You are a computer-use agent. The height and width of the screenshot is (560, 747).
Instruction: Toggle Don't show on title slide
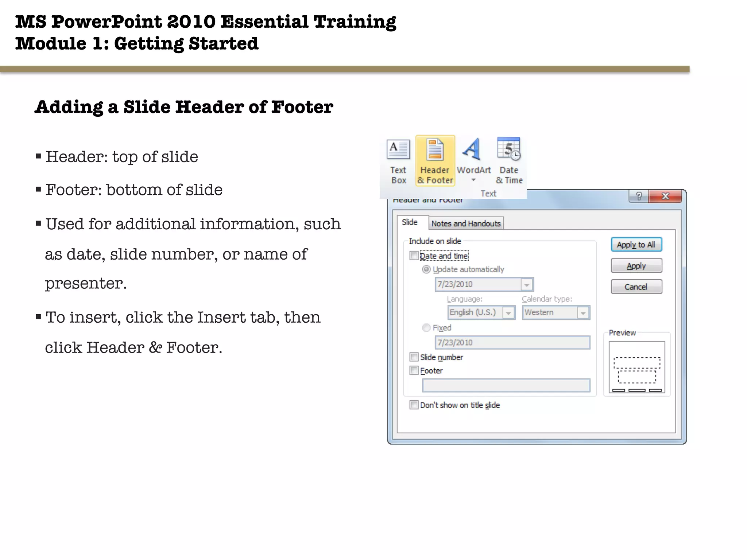(414, 405)
